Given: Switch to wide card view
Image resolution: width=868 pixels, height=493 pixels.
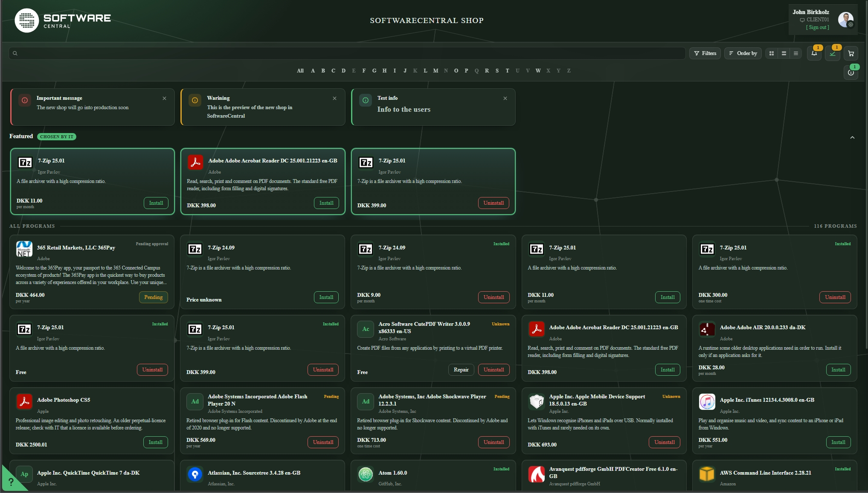Looking at the screenshot, I should (x=784, y=53).
